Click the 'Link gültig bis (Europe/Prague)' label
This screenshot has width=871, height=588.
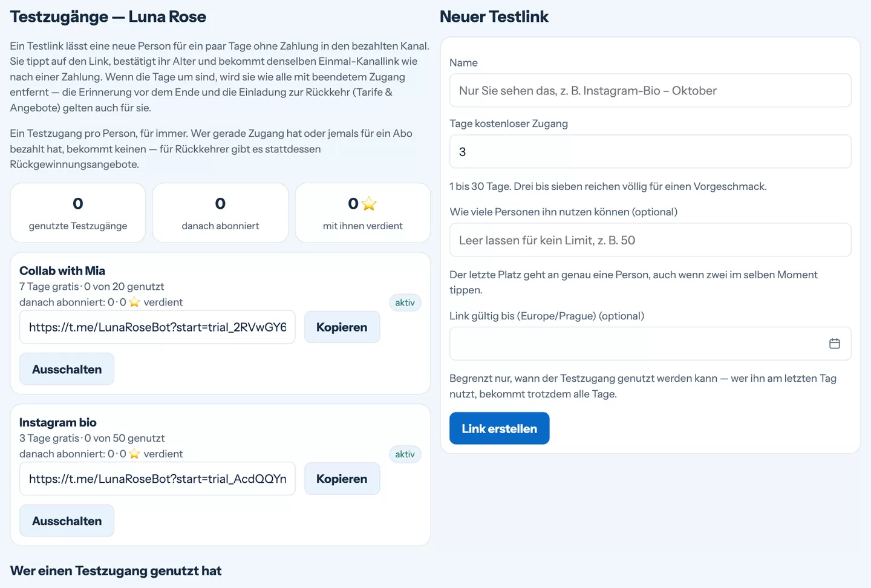[547, 316]
